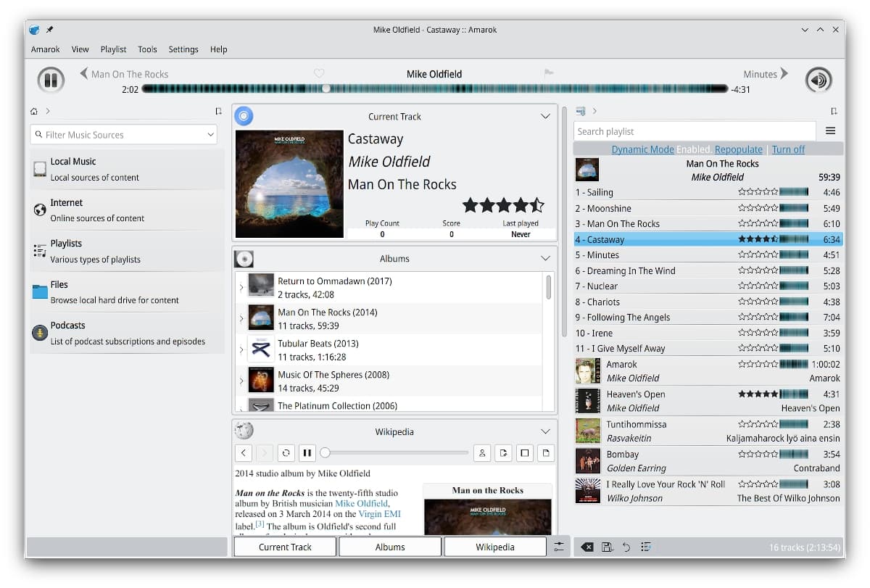Open the Amarok menu

tap(46, 49)
